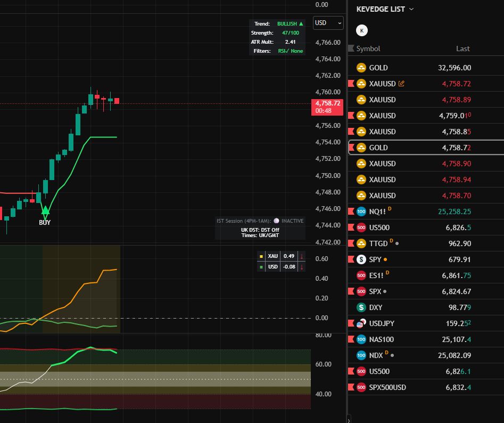Toggle the red flag on NQ1! row
This screenshot has width=504, height=423.
tap(351, 211)
